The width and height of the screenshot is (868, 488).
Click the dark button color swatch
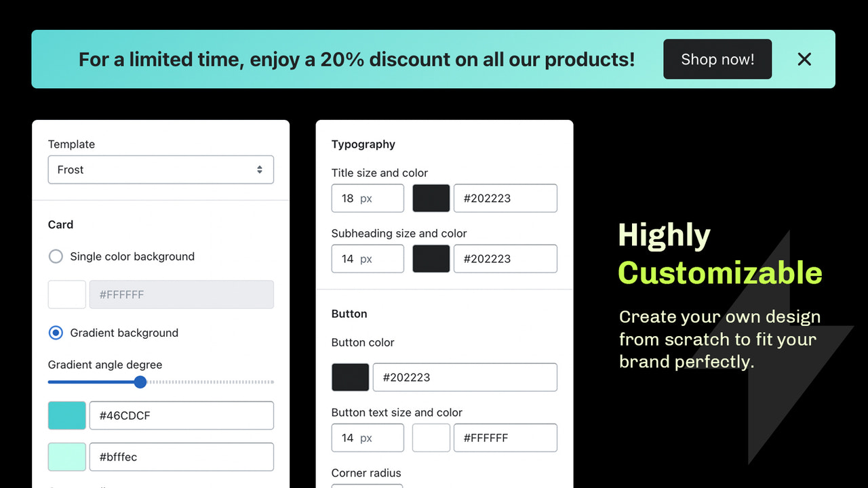coord(350,377)
